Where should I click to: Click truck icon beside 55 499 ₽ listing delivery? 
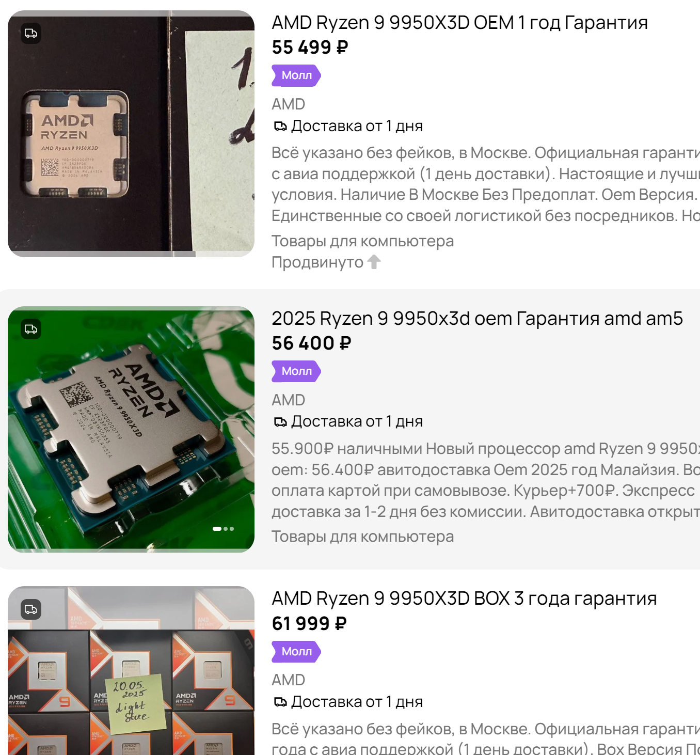click(x=280, y=127)
